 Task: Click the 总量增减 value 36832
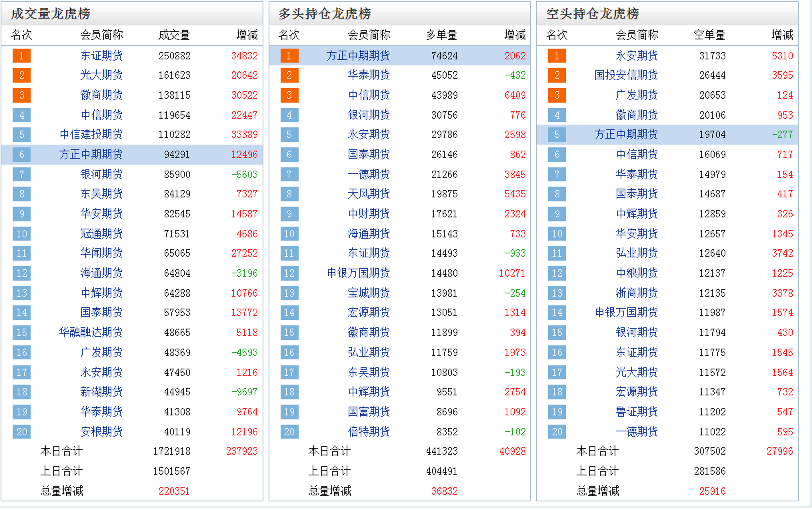tap(445, 491)
